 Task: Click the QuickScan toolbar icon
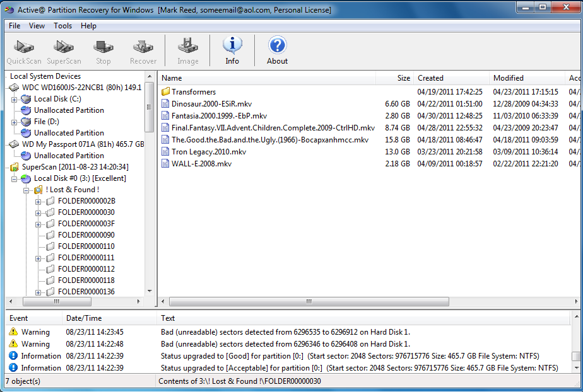[x=24, y=47]
